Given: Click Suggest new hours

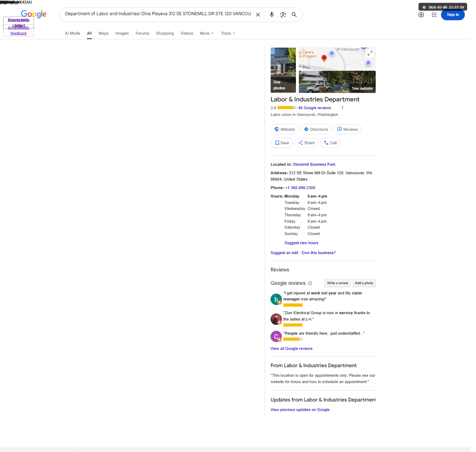Looking at the screenshot, I should point(301,243).
